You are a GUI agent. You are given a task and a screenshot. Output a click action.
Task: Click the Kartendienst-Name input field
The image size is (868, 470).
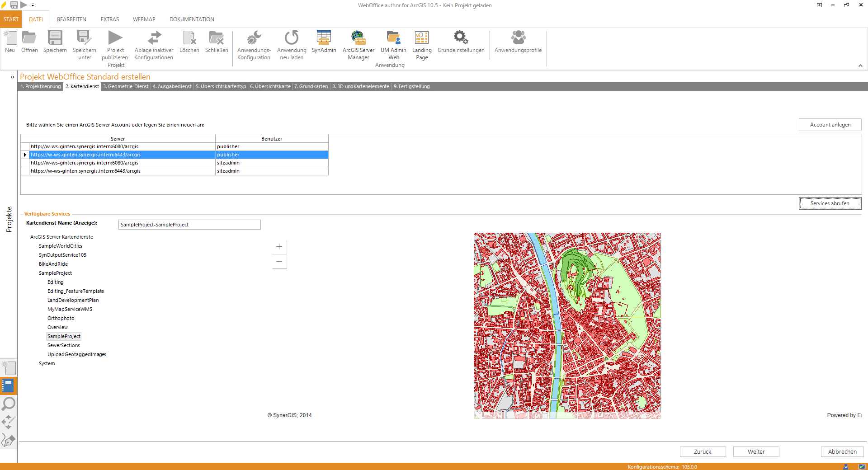point(189,225)
